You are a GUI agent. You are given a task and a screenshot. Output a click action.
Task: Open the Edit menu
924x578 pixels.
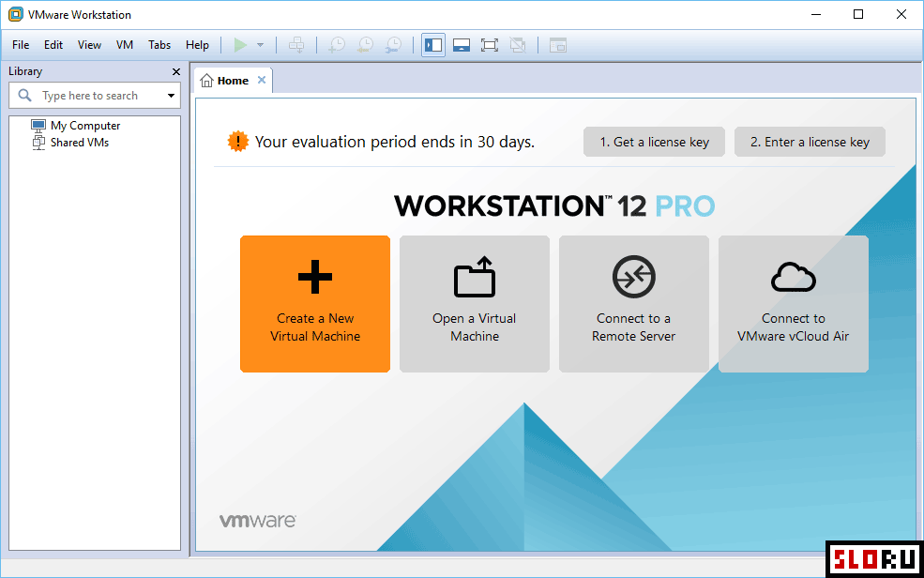(53, 45)
